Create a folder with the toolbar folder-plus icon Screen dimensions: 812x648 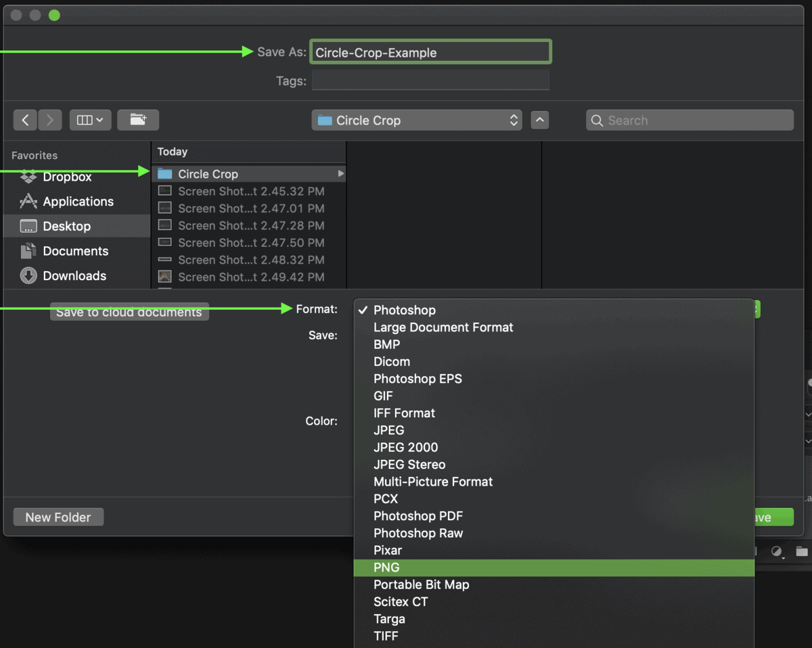(x=138, y=120)
